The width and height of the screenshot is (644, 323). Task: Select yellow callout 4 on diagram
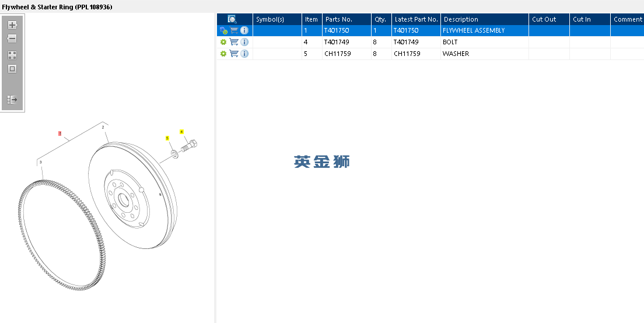tap(181, 132)
